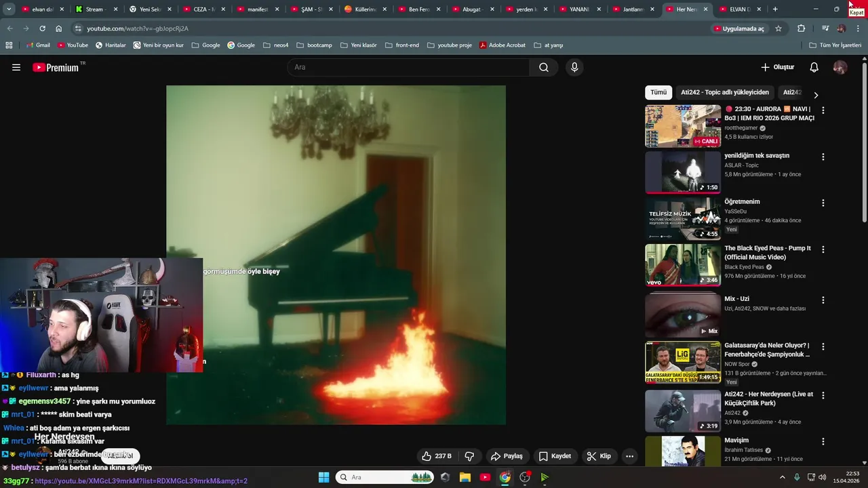This screenshot has height=488, width=868.
Task: Open options menu for Pump It video
Action: (x=823, y=249)
